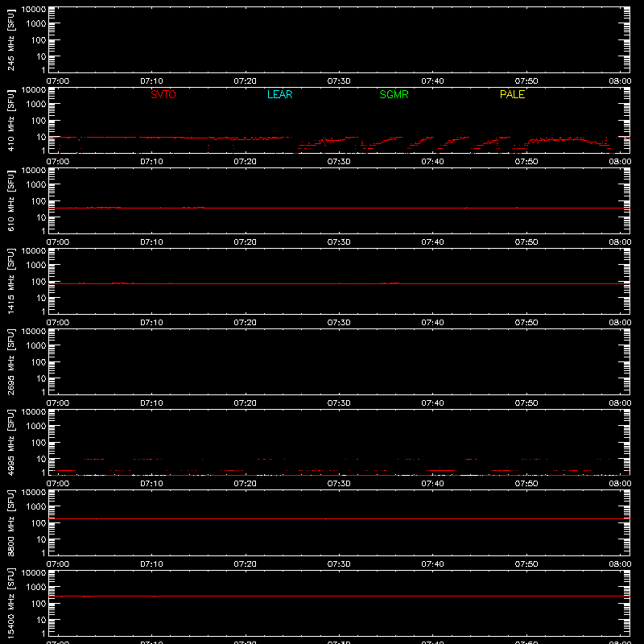Click the cyan LEAR station label
Viewport: 644px width, 644px height.
(x=279, y=94)
